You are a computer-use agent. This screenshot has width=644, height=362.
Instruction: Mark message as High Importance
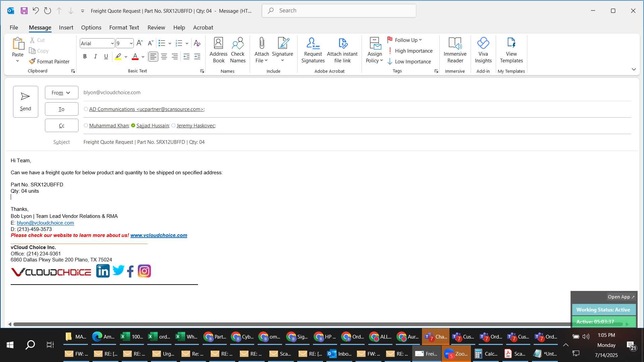tap(410, 51)
